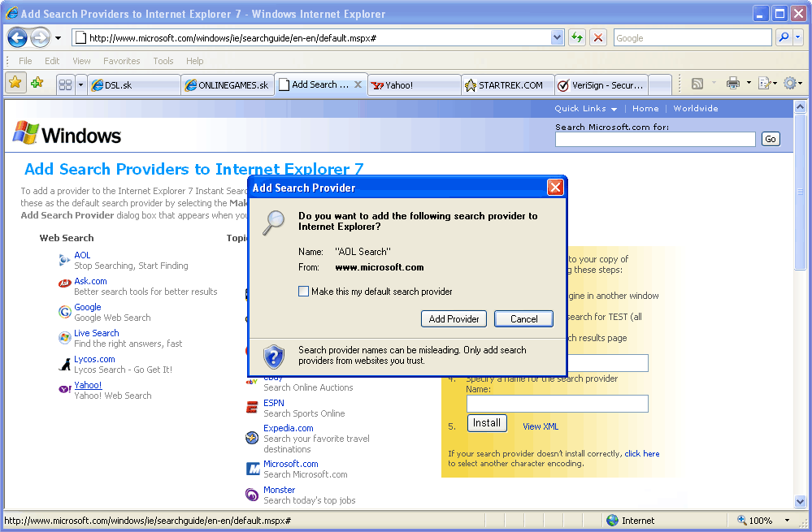The image size is (812, 532).
Task: Open the tab list dropdown arrow
Action: click(80, 84)
